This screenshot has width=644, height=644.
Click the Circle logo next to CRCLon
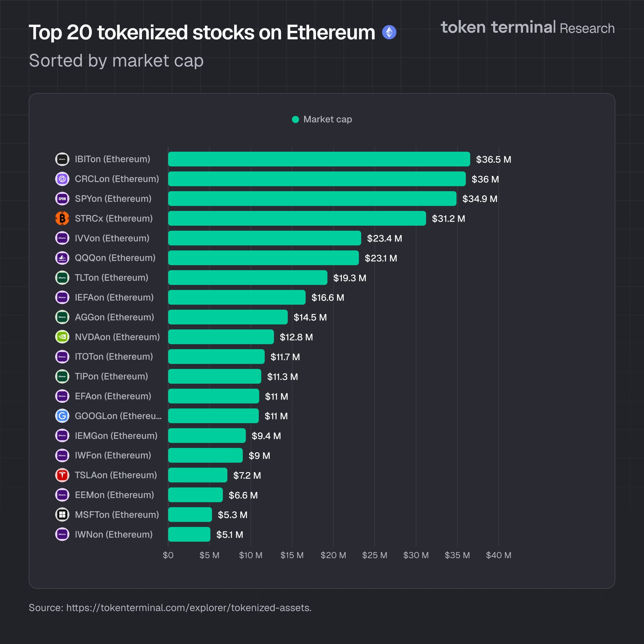pos(62,179)
